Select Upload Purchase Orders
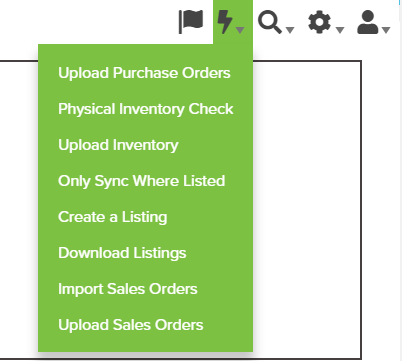This screenshot has height=361, width=402. click(x=144, y=73)
